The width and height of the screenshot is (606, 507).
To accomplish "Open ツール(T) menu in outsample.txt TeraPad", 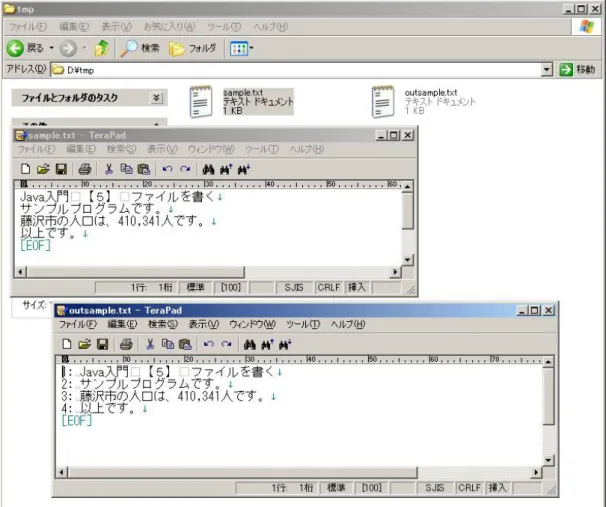I will coord(303,324).
